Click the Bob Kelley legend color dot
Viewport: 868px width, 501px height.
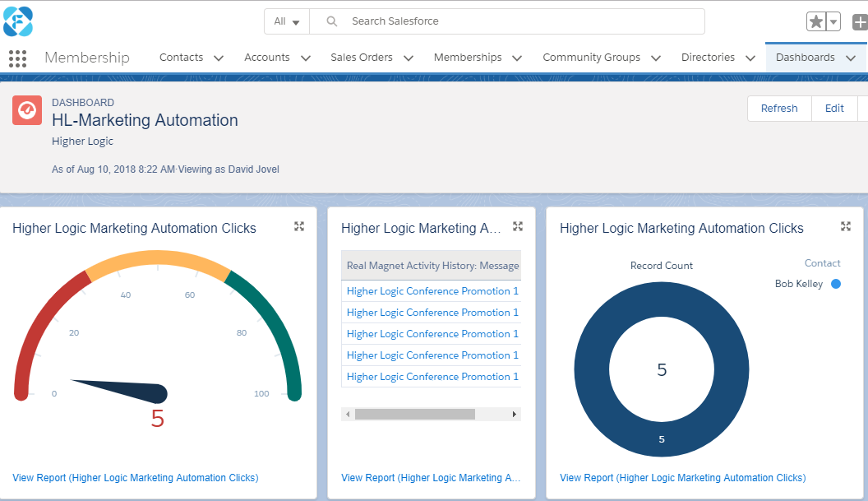[x=836, y=284]
